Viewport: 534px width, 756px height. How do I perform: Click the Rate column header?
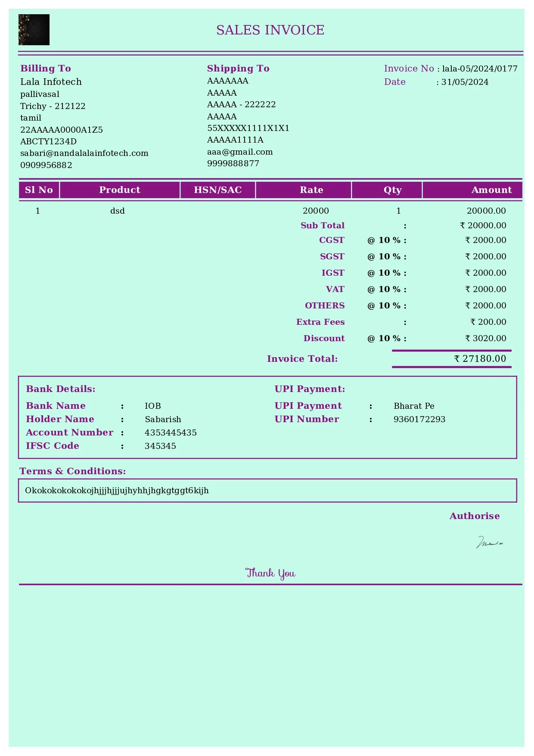(311, 190)
